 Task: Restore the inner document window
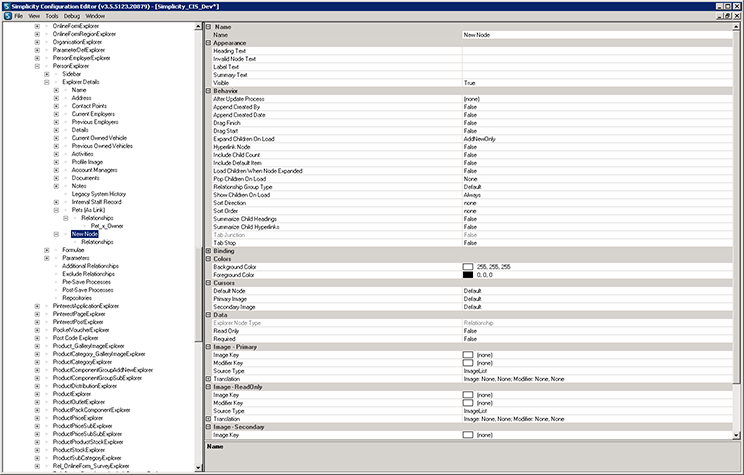click(x=728, y=16)
